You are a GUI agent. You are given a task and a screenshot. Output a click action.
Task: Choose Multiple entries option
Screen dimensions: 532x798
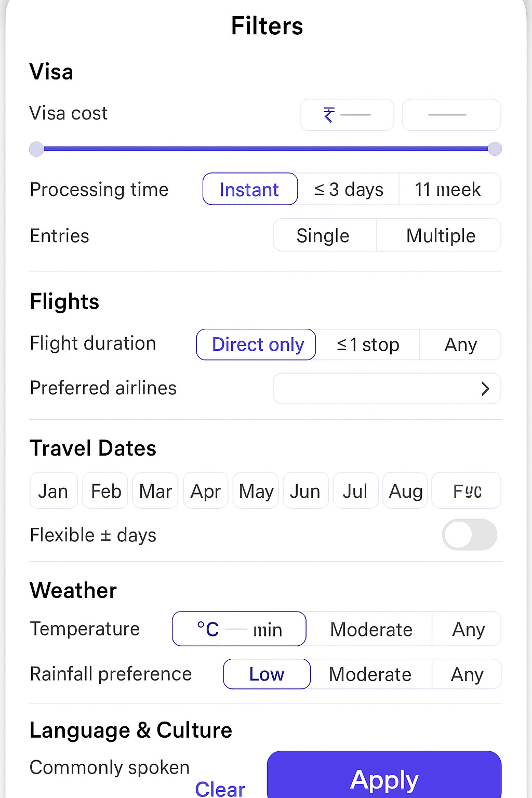tap(440, 235)
